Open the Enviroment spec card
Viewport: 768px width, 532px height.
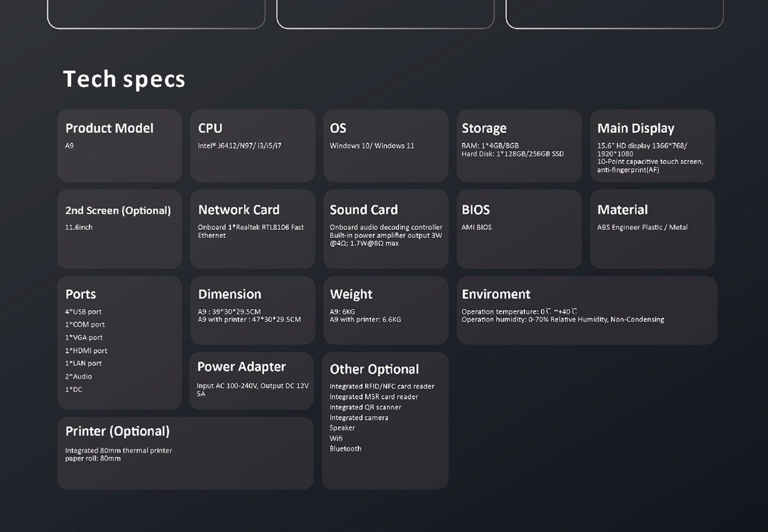pyautogui.click(x=587, y=310)
